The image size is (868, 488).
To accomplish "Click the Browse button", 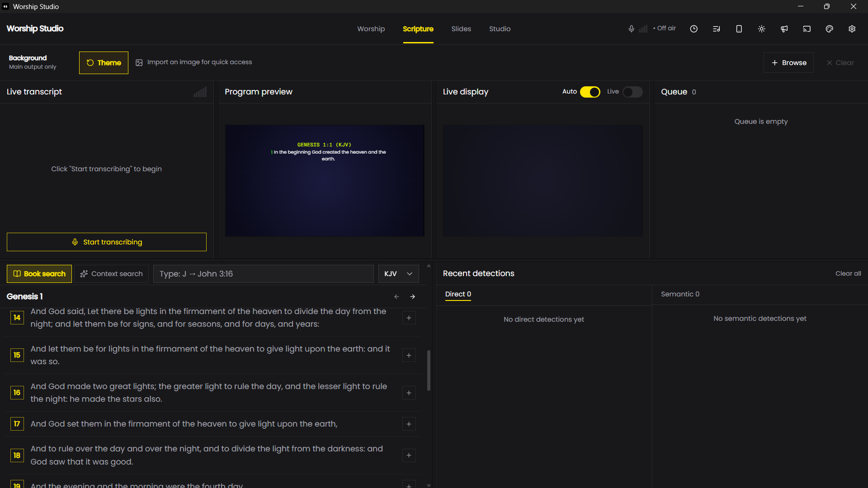I will tap(788, 63).
